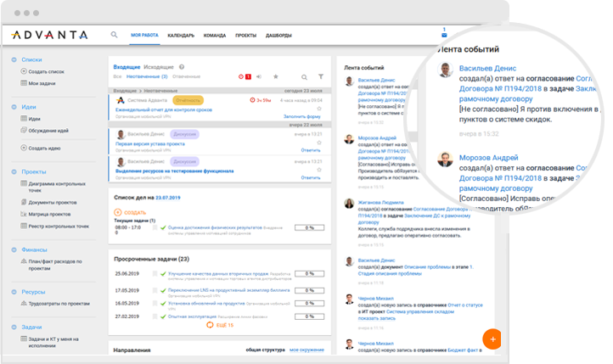The image size is (613, 364).
Task: Click the icon beside Документы проектов
Action: coord(24,202)
